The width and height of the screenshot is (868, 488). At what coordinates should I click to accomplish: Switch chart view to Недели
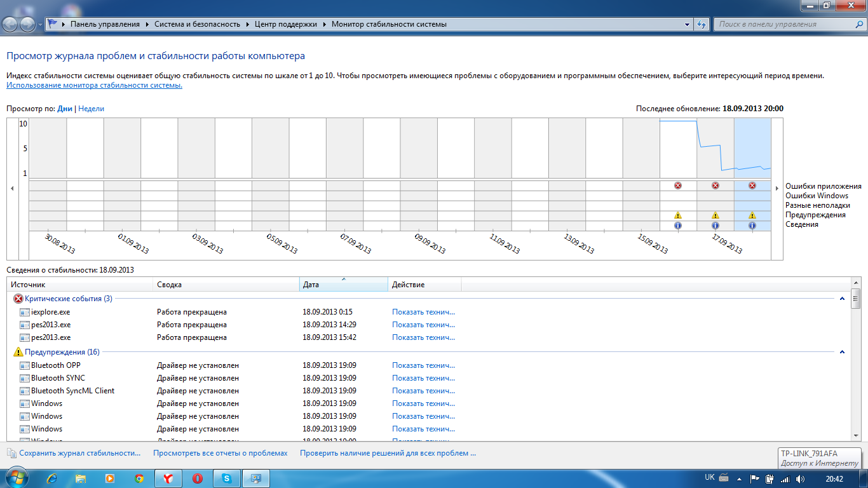point(91,109)
